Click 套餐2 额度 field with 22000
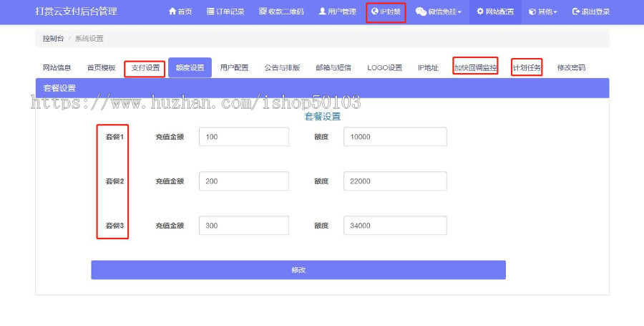 click(x=395, y=181)
